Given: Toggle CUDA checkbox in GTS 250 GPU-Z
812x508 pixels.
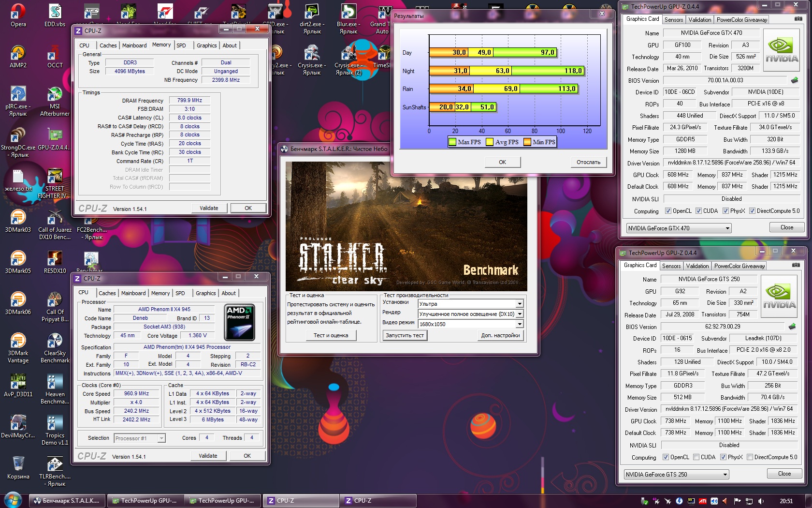Looking at the screenshot, I should (x=696, y=457).
